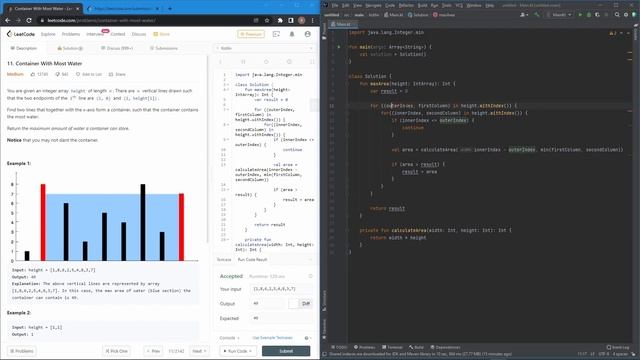Open the LeetCode playground icon
The width and height of the screenshot is (640, 360).
[276, 34]
